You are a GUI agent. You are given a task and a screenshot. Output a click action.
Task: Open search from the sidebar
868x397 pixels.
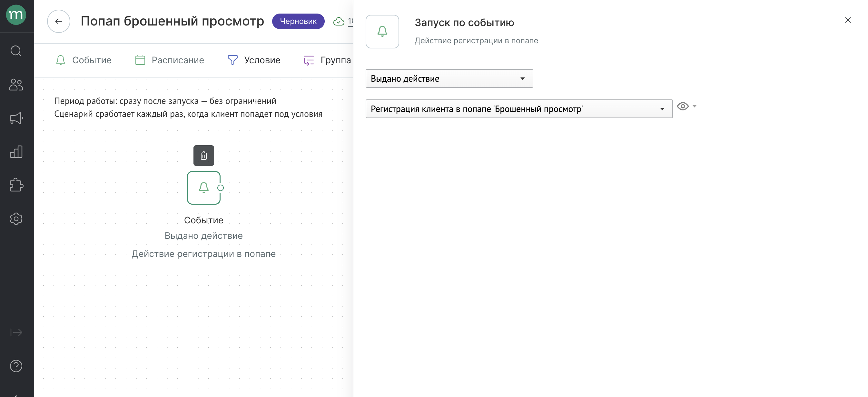(16, 51)
